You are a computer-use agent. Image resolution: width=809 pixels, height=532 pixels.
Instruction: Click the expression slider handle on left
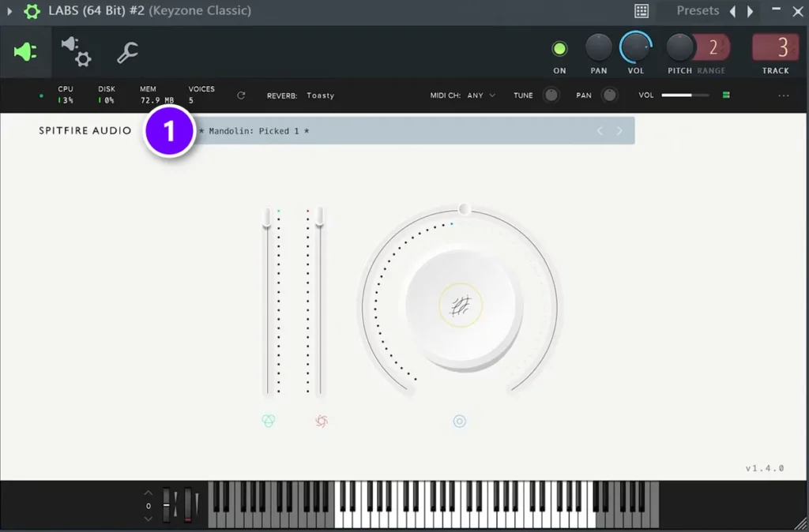(x=267, y=217)
